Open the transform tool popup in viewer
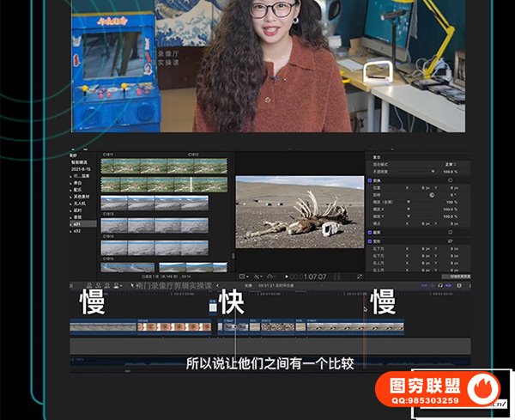Viewport: 515px width, 420px height. [x=243, y=277]
